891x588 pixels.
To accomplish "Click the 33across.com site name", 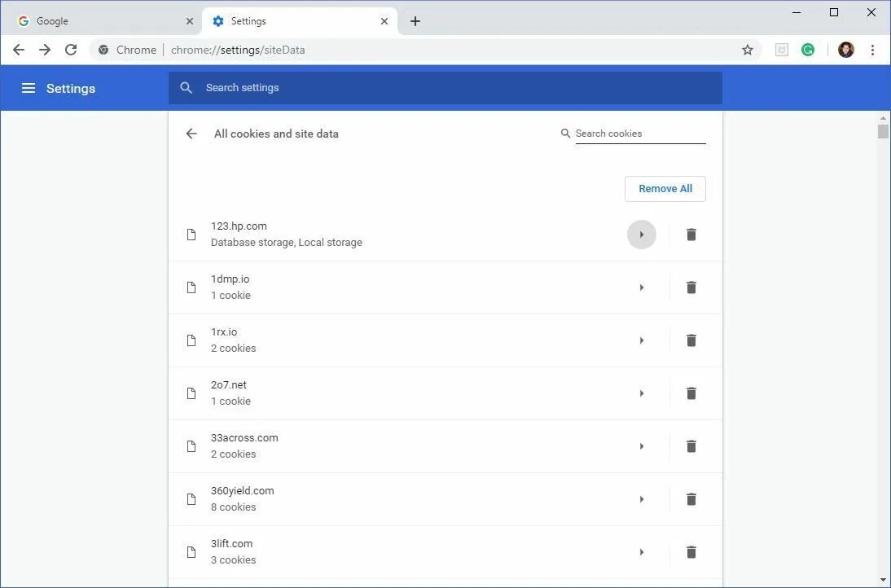I will point(244,437).
